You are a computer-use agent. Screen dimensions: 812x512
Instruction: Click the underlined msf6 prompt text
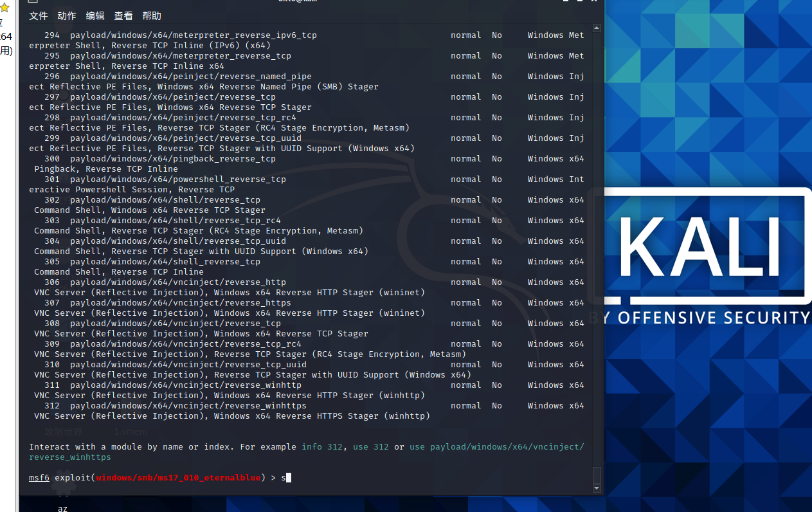[x=39, y=478]
